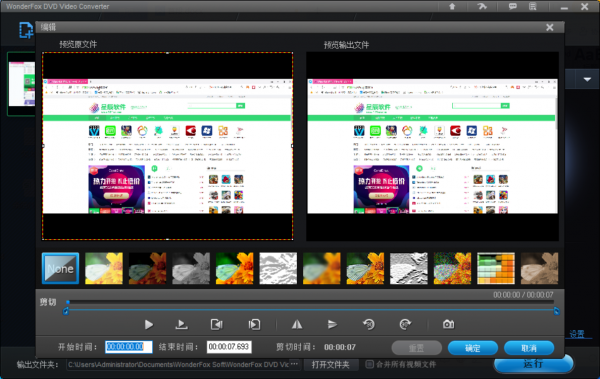
Task: Click the 运行 run button in main window
Action: pos(533,364)
